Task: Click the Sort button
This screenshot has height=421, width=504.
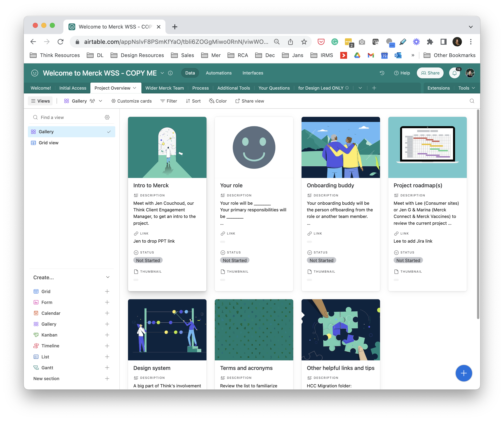Action: point(193,101)
